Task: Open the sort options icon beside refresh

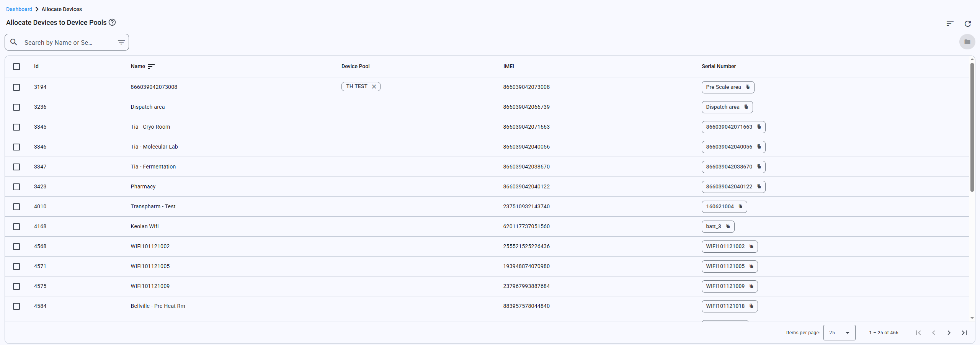Action: pos(950,24)
